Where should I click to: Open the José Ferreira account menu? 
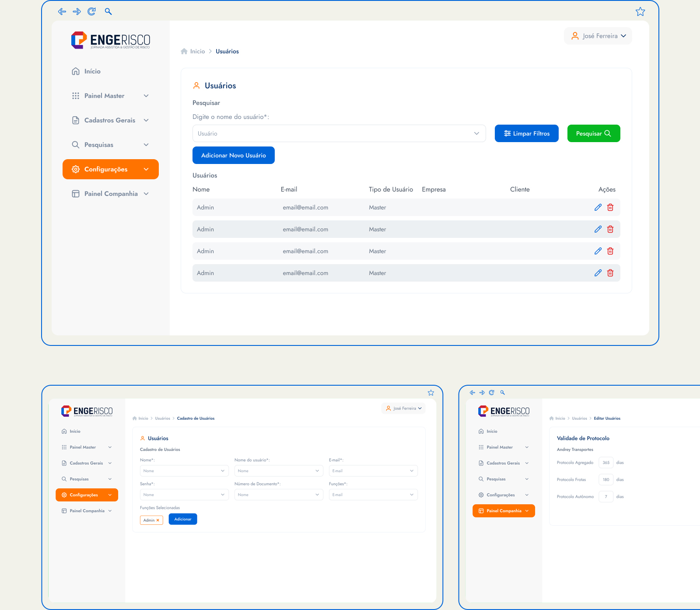[598, 36]
